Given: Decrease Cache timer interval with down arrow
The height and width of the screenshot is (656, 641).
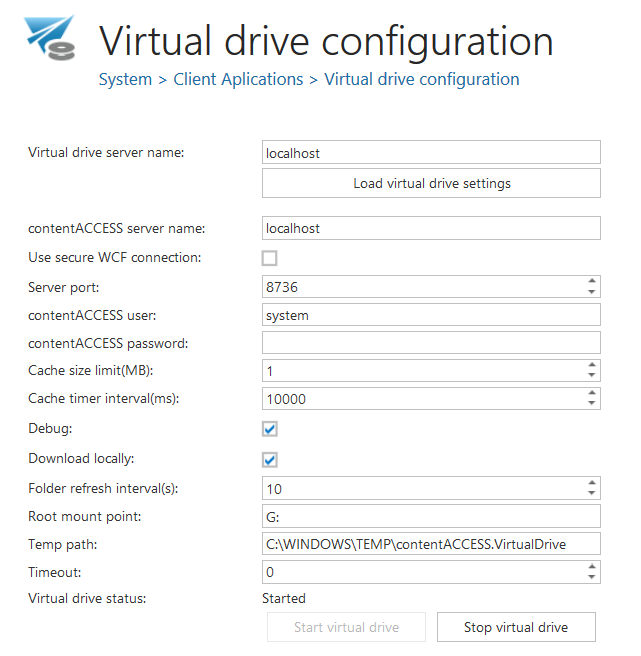Looking at the screenshot, I should [x=592, y=404].
